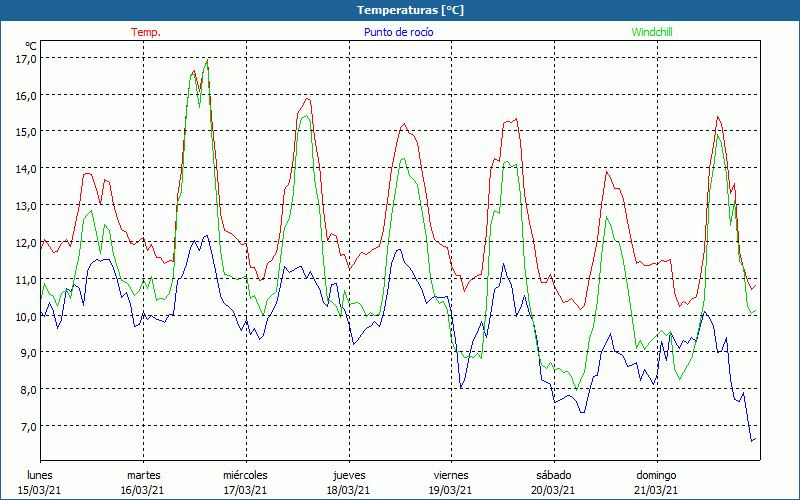
Task: Click the 19/03/21 date label
Action: tap(451, 490)
